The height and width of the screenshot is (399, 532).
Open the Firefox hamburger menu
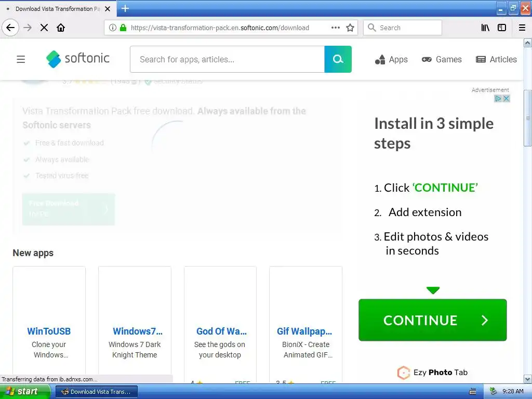[x=522, y=28]
